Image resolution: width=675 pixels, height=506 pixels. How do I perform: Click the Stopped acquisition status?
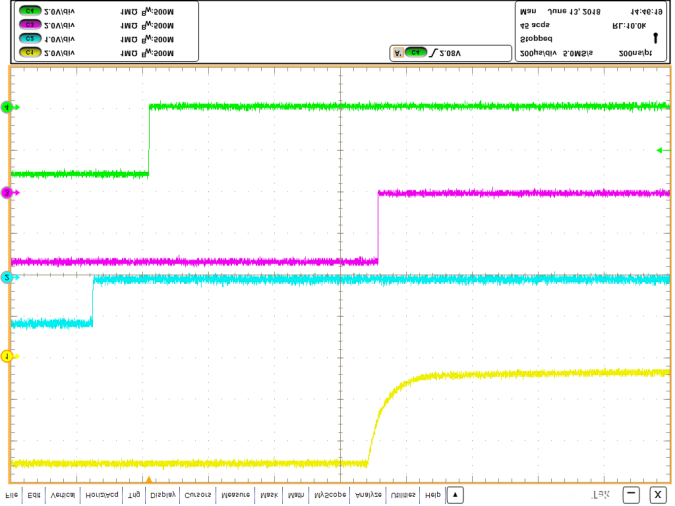tap(536, 39)
